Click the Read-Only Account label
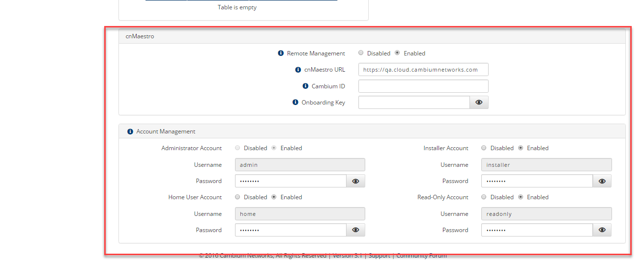The image size is (644, 264). [x=443, y=197]
